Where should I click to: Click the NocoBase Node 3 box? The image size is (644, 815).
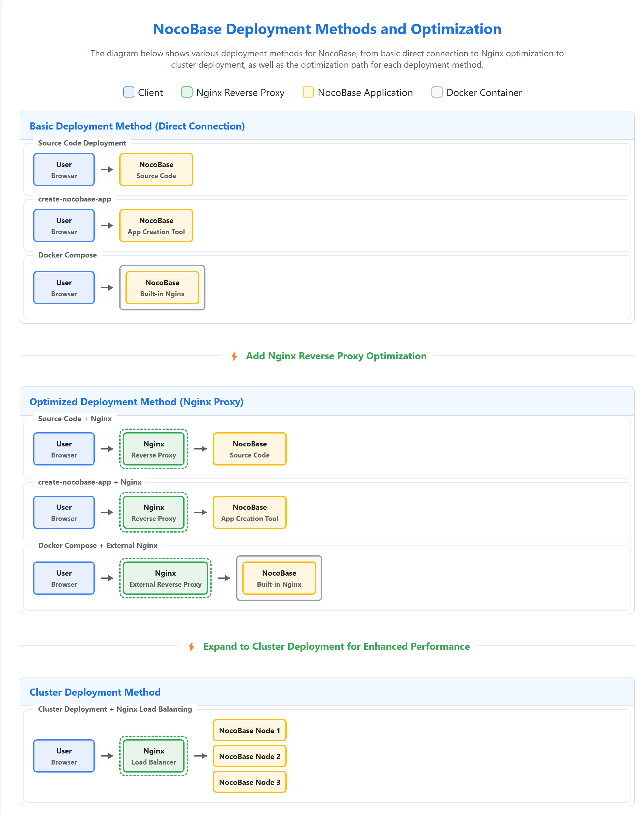point(250,782)
